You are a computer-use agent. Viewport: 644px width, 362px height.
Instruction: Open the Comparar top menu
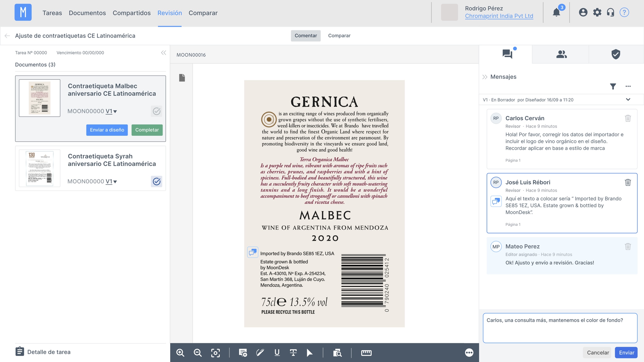tap(203, 13)
